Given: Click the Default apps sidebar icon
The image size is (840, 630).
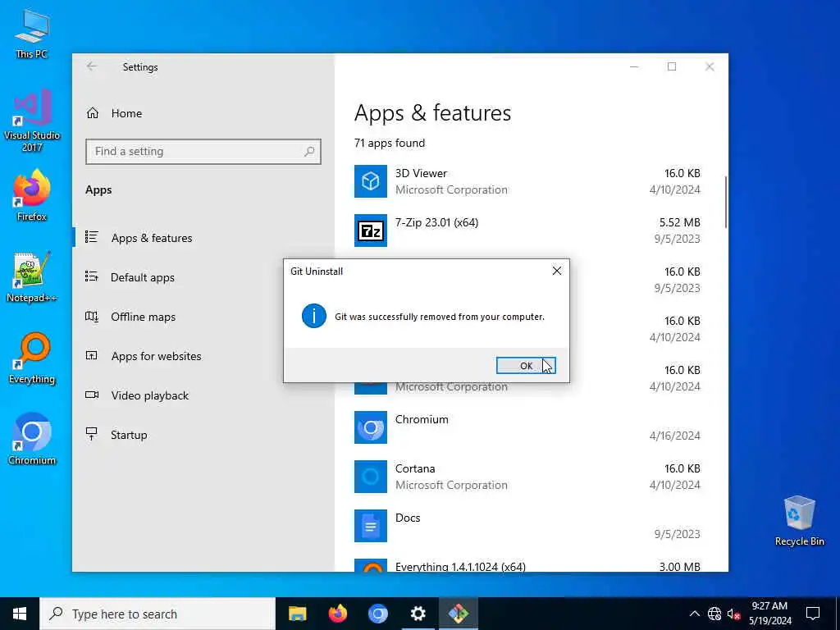Looking at the screenshot, I should [92, 276].
